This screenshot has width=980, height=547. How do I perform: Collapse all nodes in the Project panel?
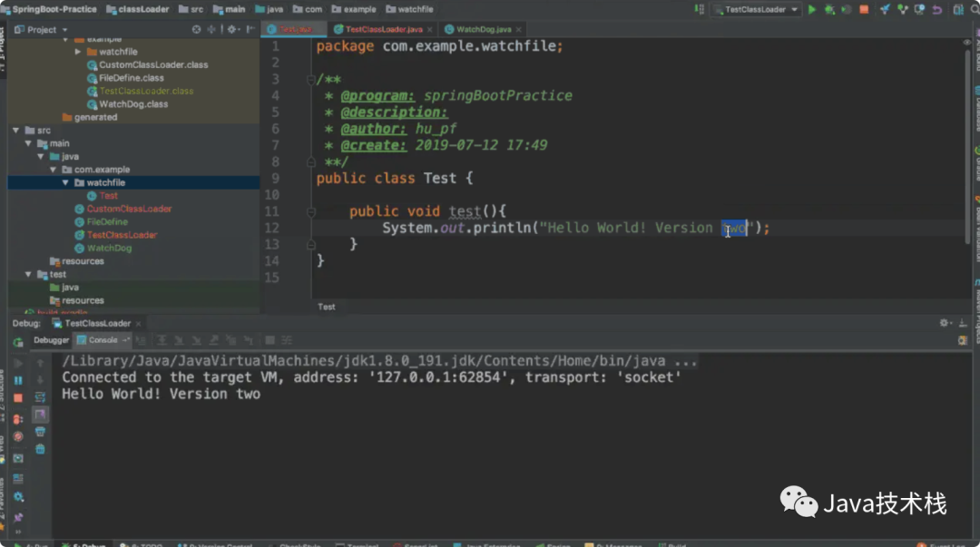click(x=211, y=29)
